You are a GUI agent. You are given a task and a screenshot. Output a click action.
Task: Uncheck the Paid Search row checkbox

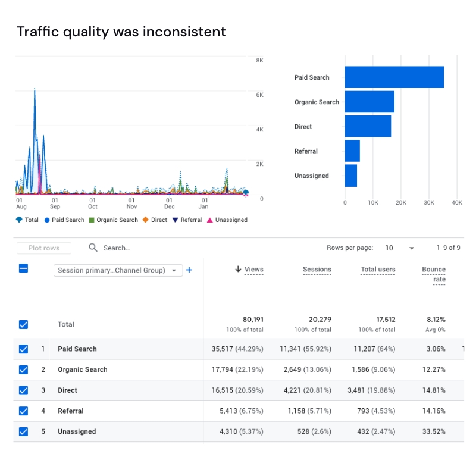(23, 349)
